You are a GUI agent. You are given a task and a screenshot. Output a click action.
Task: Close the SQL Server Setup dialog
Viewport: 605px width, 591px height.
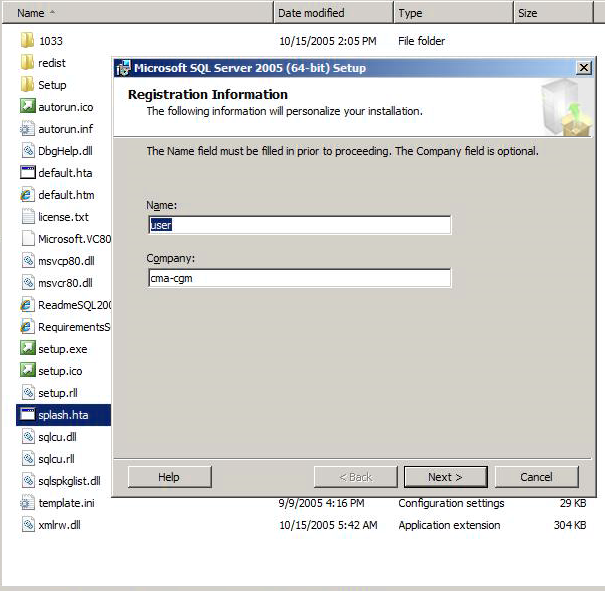point(584,68)
